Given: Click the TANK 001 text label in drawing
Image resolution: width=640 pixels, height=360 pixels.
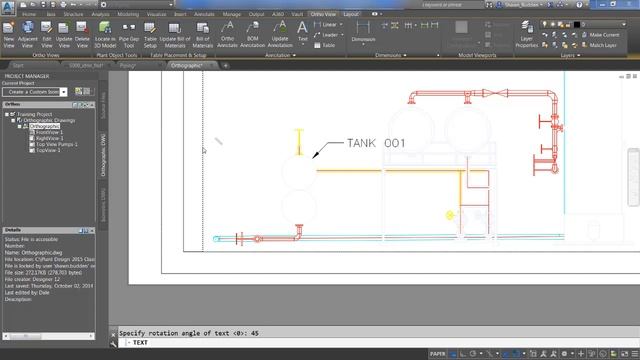Looking at the screenshot, I should click(376, 143).
